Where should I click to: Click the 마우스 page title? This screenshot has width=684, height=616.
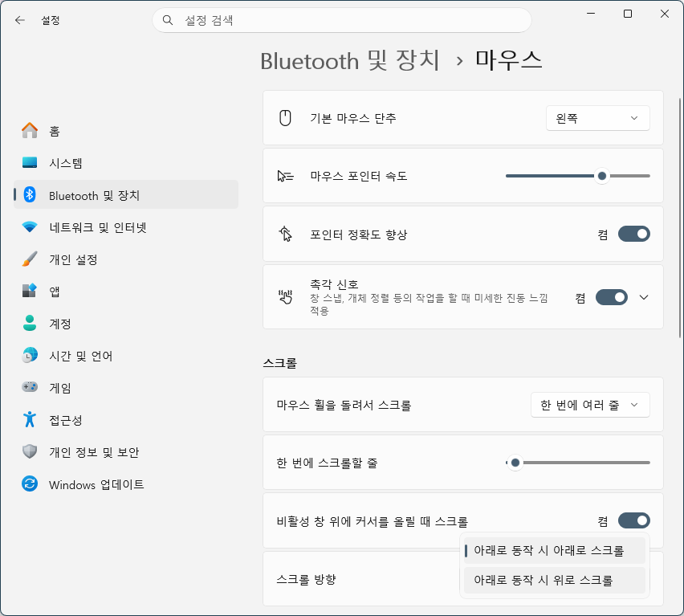[508, 60]
